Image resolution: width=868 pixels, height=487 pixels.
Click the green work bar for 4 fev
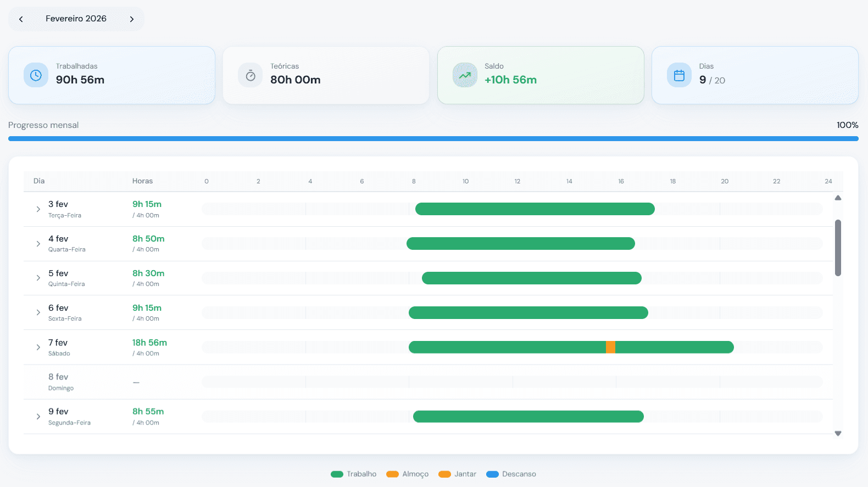click(521, 243)
